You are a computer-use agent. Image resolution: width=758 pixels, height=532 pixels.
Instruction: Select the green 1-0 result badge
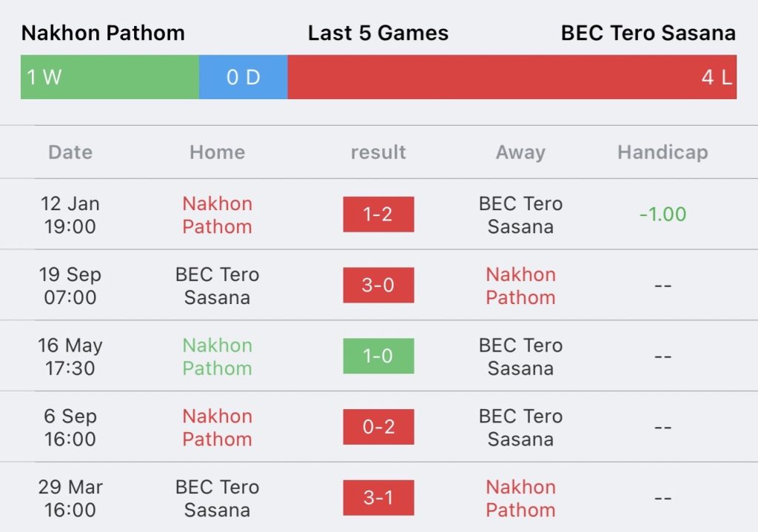tap(378, 356)
